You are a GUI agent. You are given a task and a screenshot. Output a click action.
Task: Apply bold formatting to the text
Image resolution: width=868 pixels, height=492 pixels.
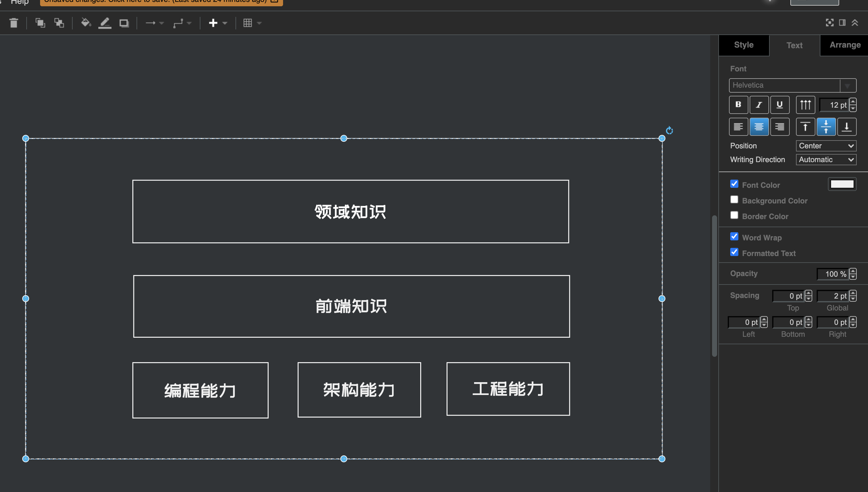738,105
